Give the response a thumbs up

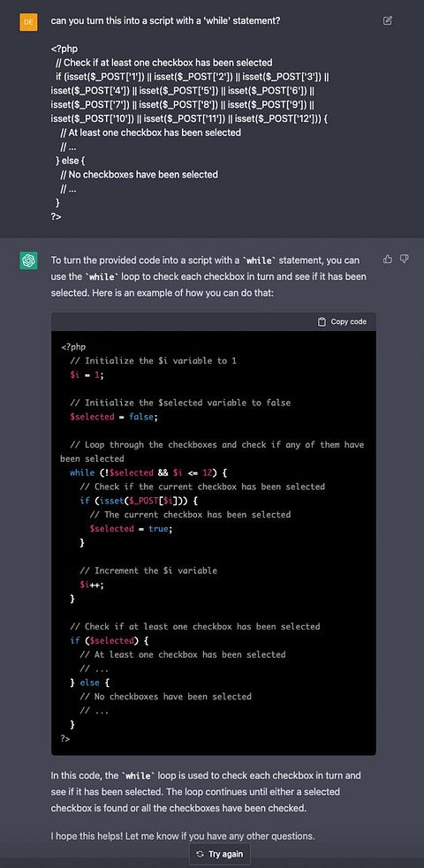coord(388,259)
